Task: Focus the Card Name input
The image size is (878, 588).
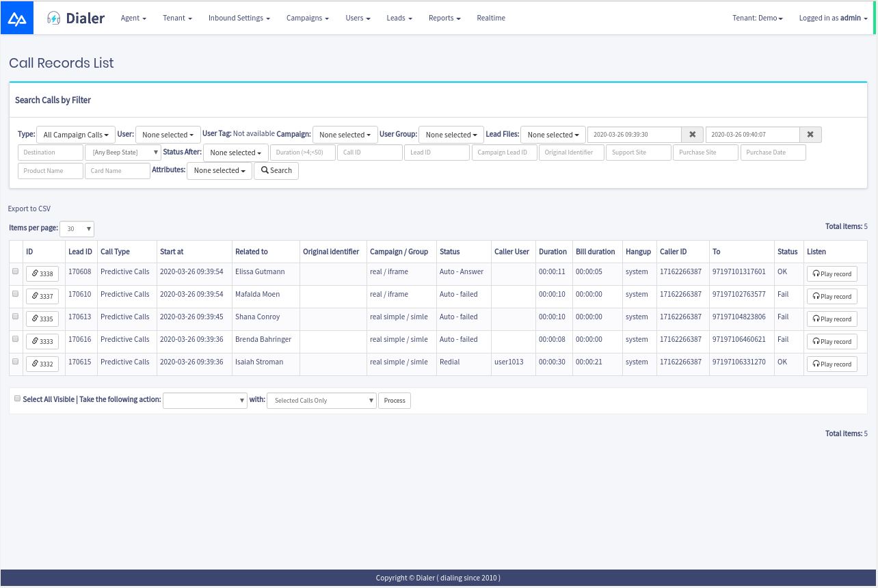Action: pos(118,170)
